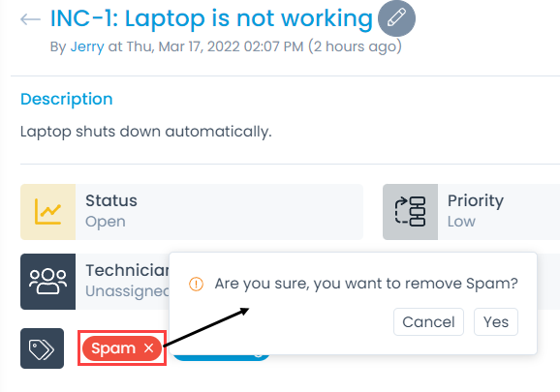560x392 pixels.
Task: Click the INC-1 Laptop is not working title
Action: click(x=211, y=18)
